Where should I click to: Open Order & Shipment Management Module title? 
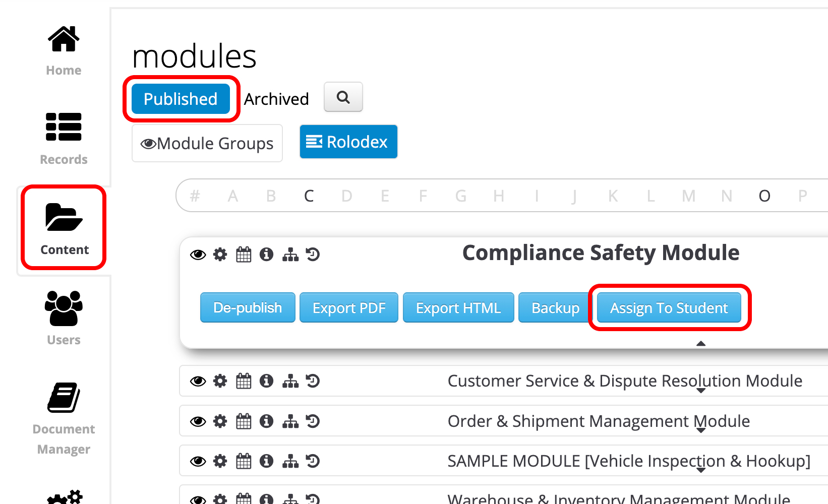[x=599, y=421]
